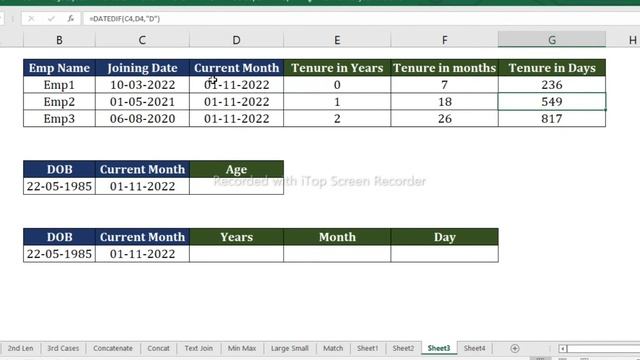Go to Sheet4 tab
The height and width of the screenshot is (360, 640).
(x=475, y=348)
